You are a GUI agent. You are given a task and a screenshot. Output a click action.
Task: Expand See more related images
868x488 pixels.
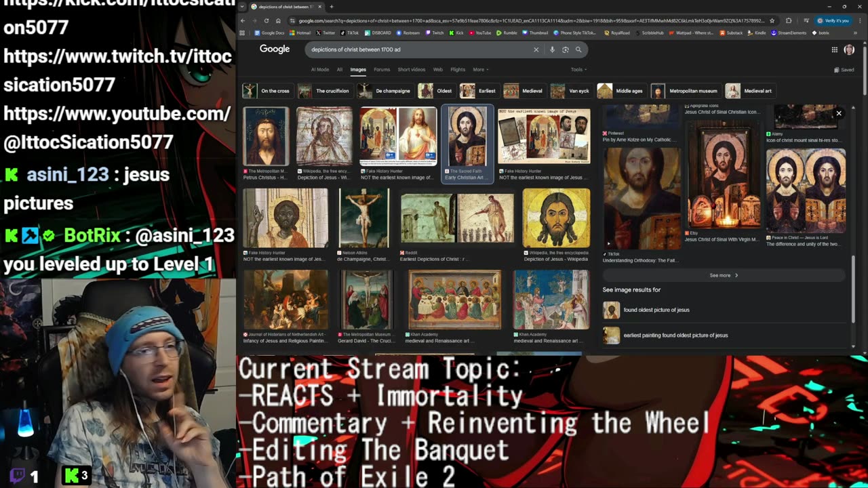[x=724, y=275]
